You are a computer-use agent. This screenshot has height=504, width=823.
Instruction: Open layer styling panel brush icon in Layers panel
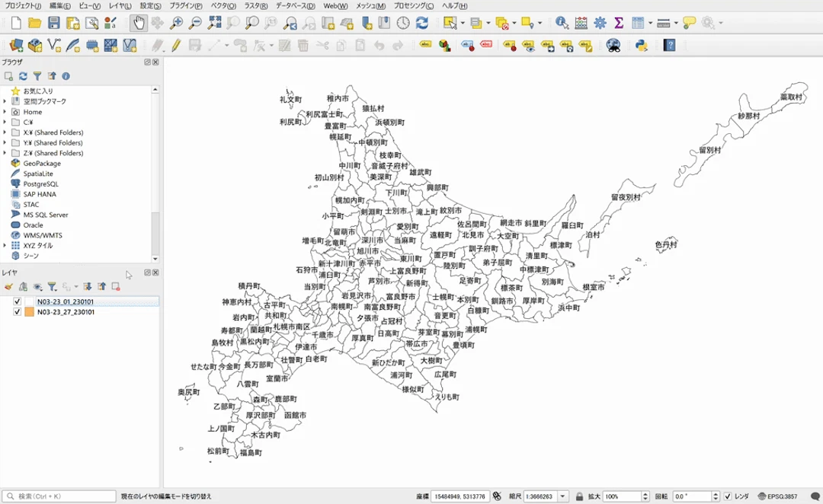click(x=8, y=287)
